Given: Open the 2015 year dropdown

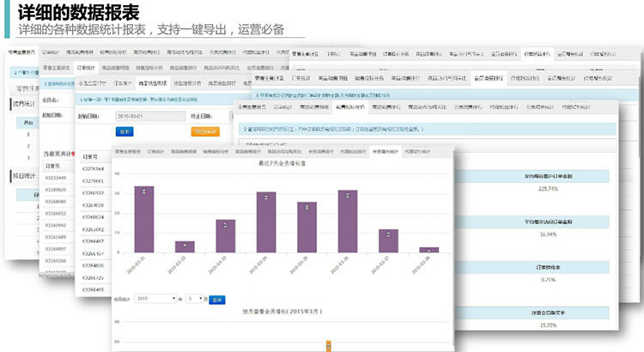Looking at the screenshot, I should coord(156,299).
